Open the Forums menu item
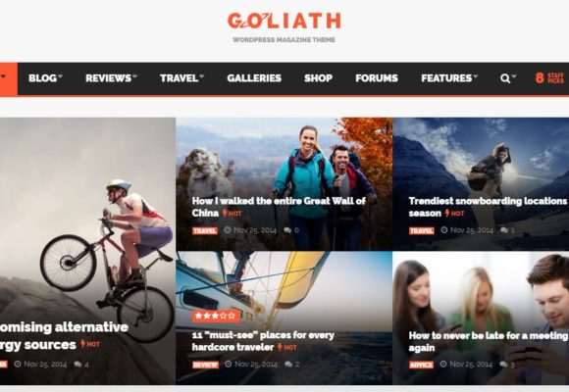This screenshot has height=392, width=569. 377,78
